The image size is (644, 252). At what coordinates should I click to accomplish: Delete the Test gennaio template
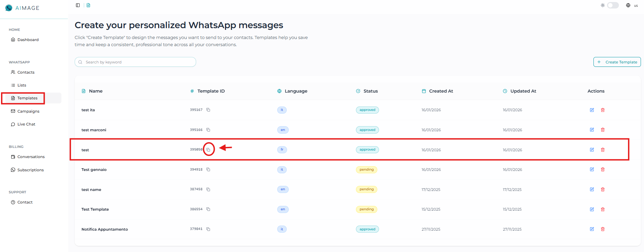tap(603, 170)
